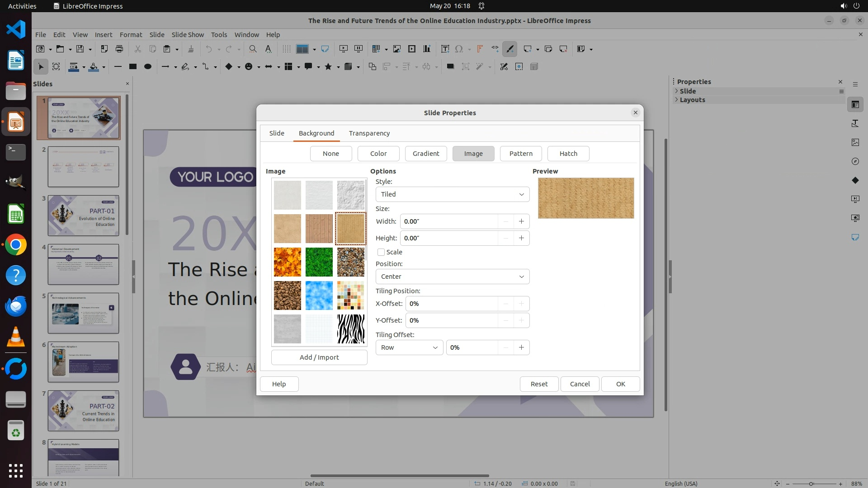Screen dimensions: 868x488
Task: Open the Navigator sidebar icon
Action: point(855,161)
